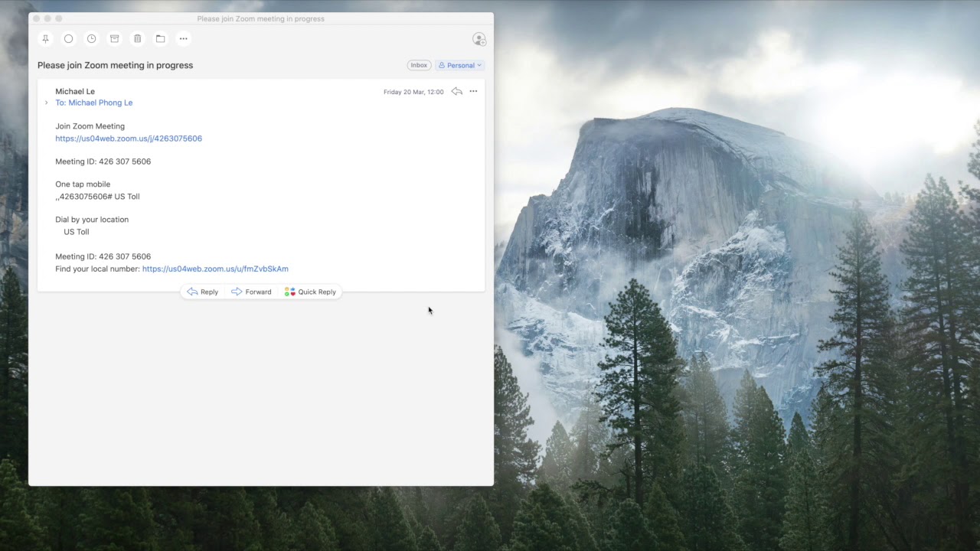Click Dial by your location text
Image resolution: width=980 pixels, height=551 pixels.
[x=92, y=220]
